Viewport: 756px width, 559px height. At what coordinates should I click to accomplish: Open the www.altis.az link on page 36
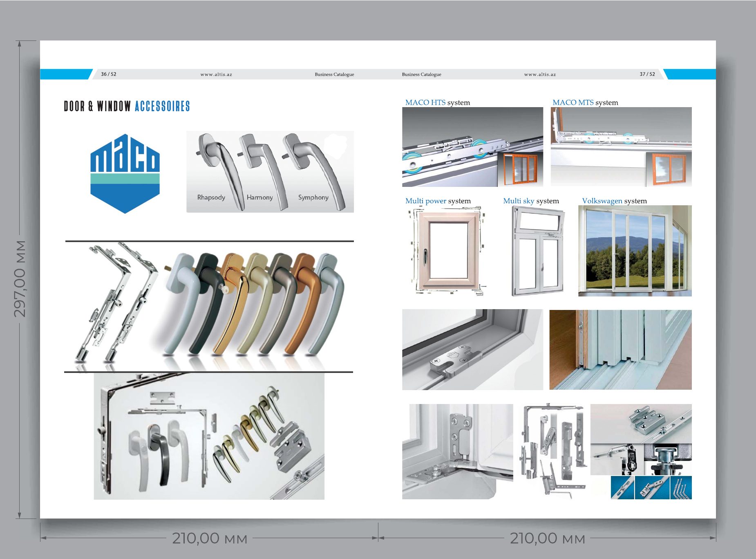pyautogui.click(x=216, y=74)
